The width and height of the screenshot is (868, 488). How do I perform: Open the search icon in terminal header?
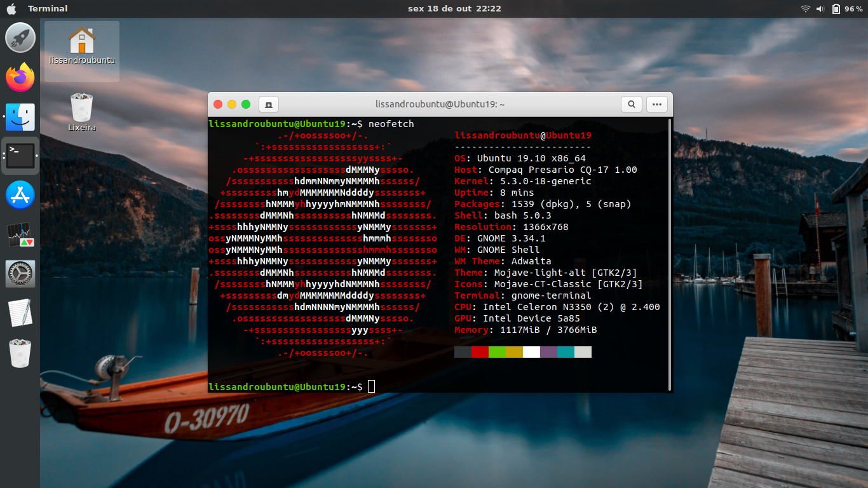(x=632, y=104)
